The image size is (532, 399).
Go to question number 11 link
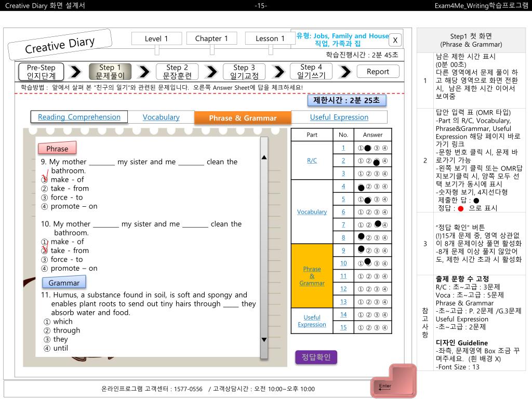[343, 276]
